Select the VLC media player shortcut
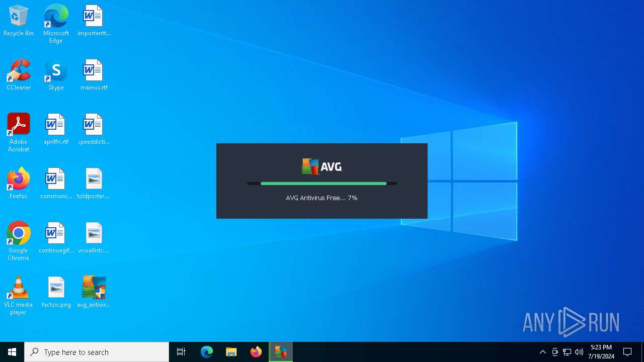Screen dimensions: 644x362 [x=19, y=296]
